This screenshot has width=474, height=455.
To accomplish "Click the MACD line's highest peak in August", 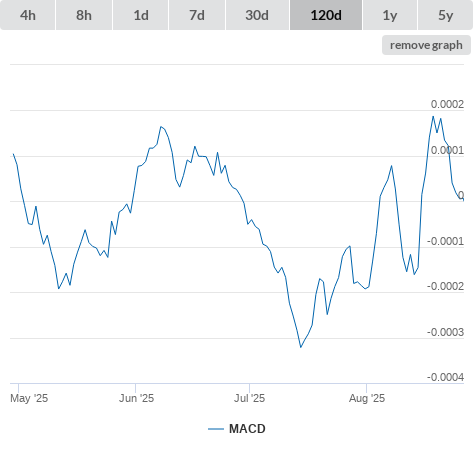I will [433, 116].
